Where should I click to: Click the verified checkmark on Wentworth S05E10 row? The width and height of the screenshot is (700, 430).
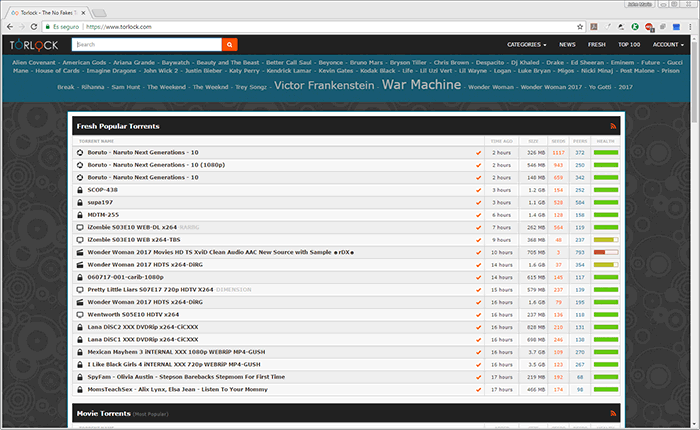coord(479,315)
